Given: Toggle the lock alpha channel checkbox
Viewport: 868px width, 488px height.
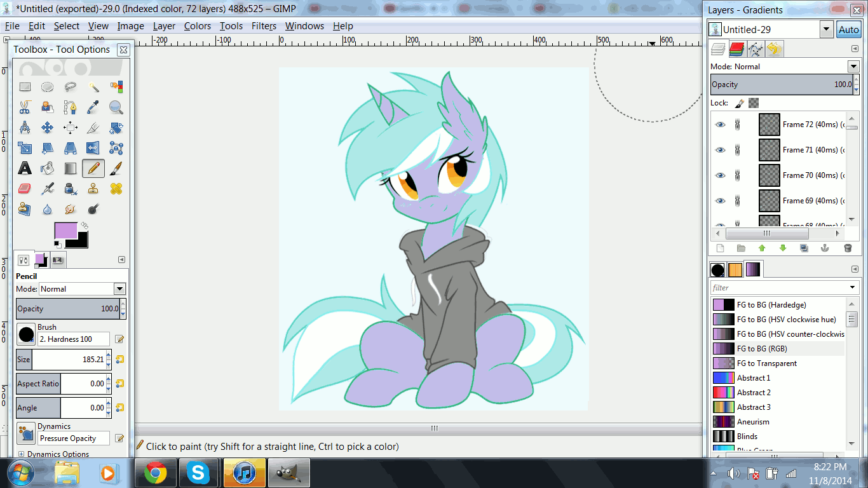Looking at the screenshot, I should click(754, 103).
